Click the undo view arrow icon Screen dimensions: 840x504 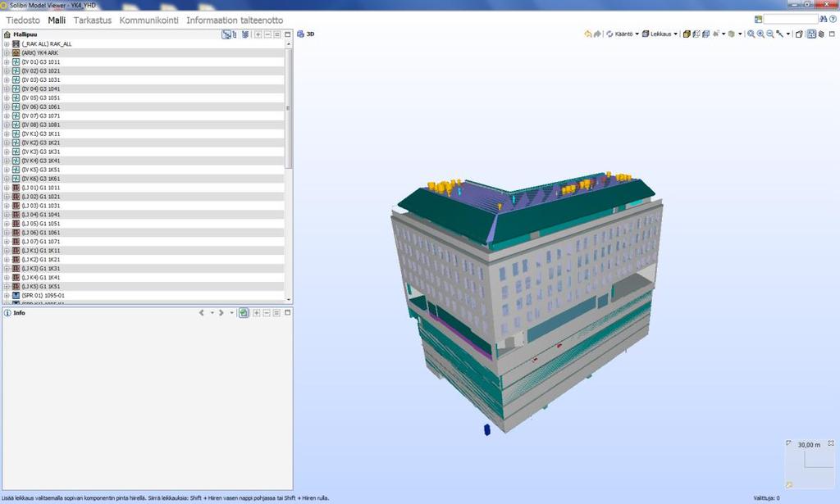pos(588,34)
